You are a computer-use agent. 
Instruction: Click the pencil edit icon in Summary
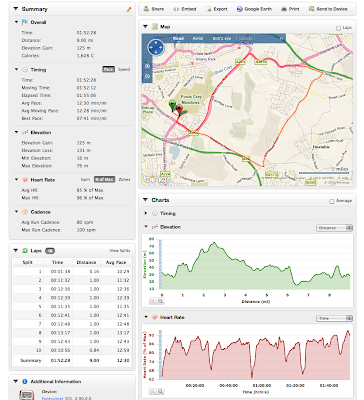point(129,10)
